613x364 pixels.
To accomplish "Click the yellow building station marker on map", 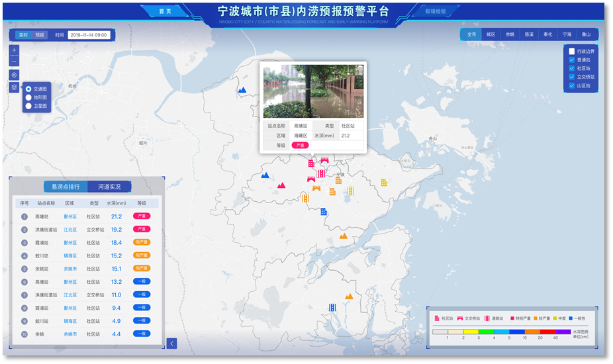I will click(x=384, y=183).
